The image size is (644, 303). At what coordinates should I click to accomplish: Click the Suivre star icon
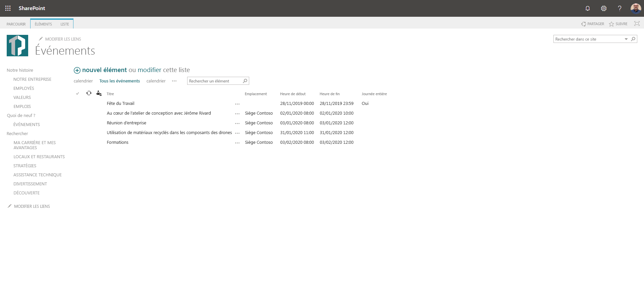[x=611, y=24]
